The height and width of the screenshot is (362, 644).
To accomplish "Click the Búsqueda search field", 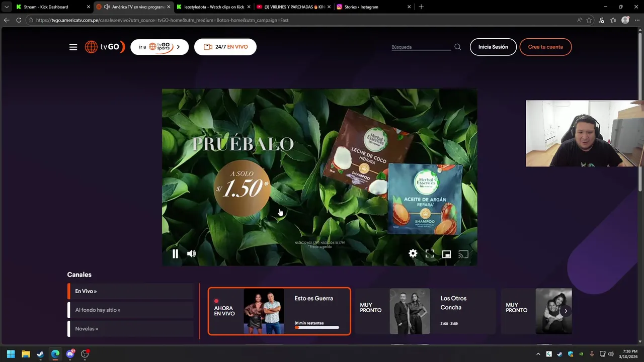I will (x=421, y=47).
